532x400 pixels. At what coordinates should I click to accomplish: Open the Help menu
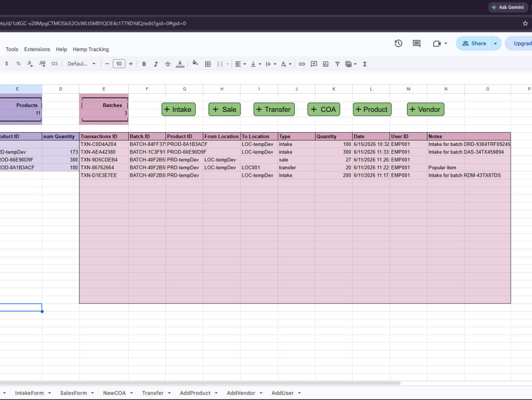(x=61, y=49)
